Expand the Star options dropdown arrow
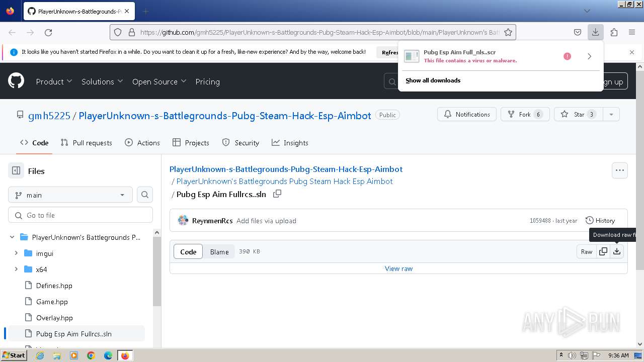 [x=611, y=114]
